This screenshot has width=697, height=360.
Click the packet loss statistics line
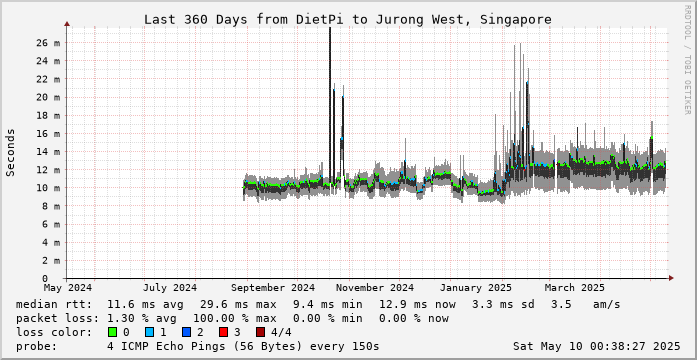[232, 318]
